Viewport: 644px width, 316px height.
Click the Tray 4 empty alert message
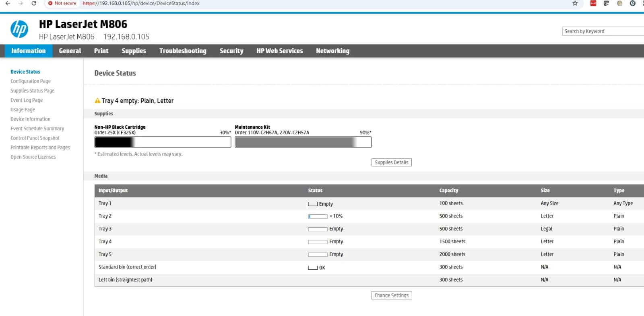(138, 101)
